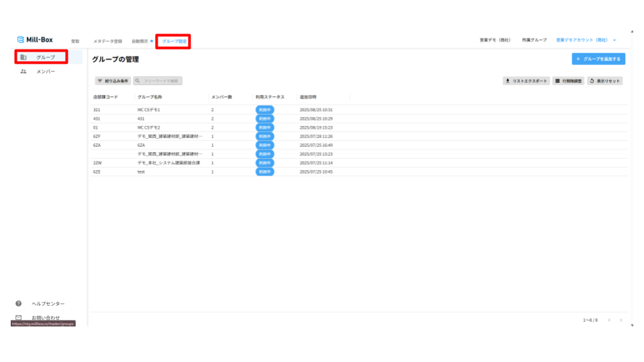This screenshot has height=362, width=644.
Task: Export list with リストエクスポート button
Action: pyautogui.click(x=526, y=81)
